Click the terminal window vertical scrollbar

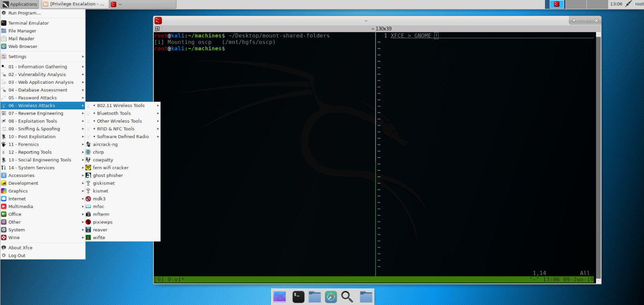(599, 158)
